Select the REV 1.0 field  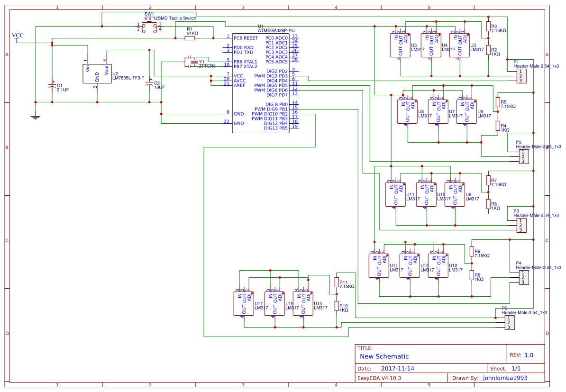(522, 355)
